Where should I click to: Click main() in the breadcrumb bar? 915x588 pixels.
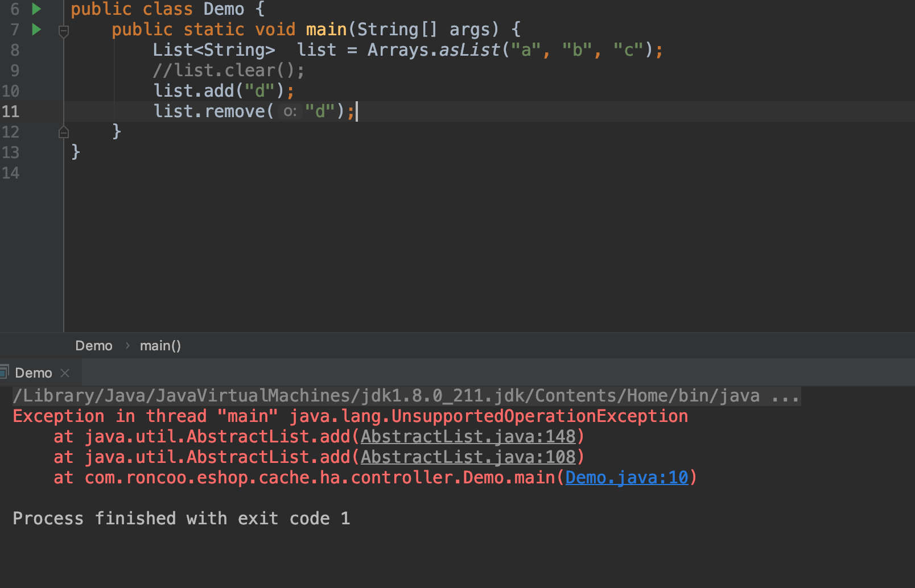[x=160, y=346]
